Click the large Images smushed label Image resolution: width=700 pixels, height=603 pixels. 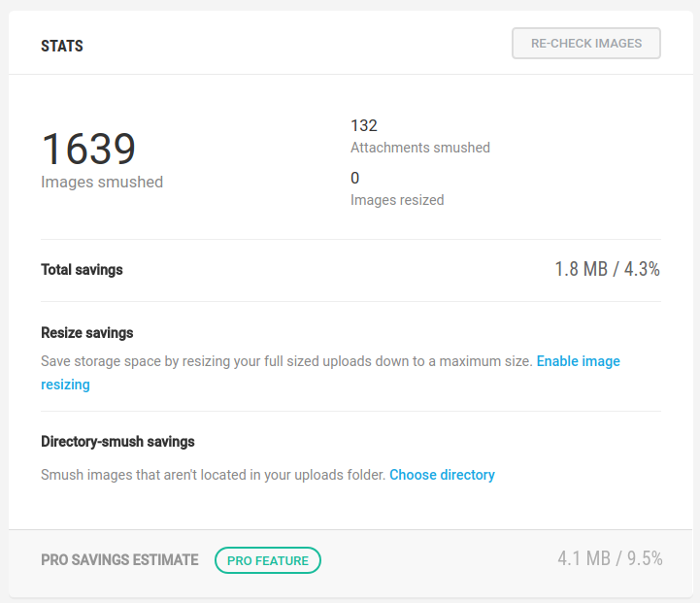pos(102,182)
